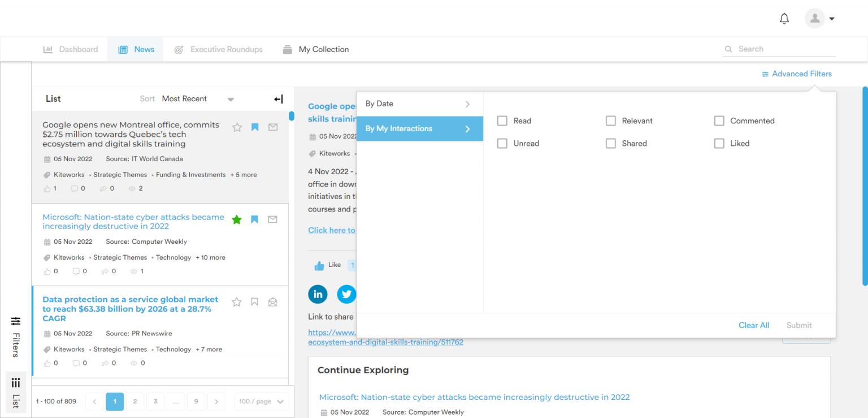
Task: Expand '+ 10 more' tags on Microsoft article
Action: [210, 257]
